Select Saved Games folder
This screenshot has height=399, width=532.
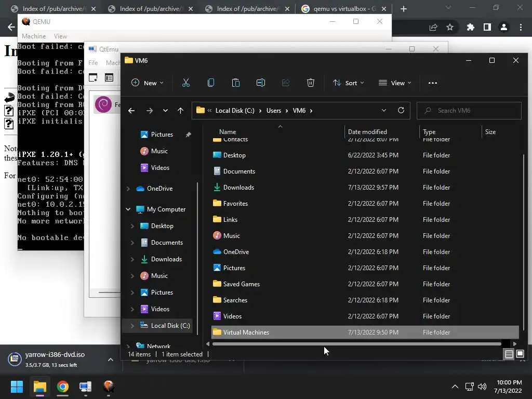click(365, 284)
